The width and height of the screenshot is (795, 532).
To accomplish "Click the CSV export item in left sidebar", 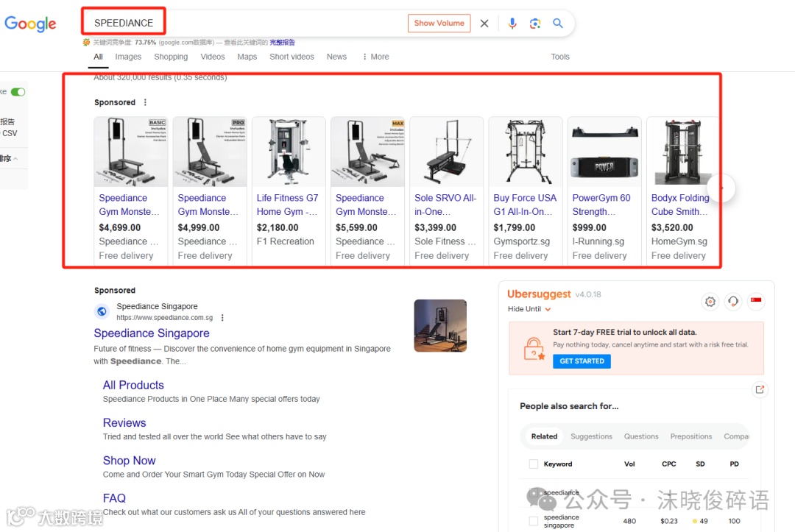I will tap(10, 133).
